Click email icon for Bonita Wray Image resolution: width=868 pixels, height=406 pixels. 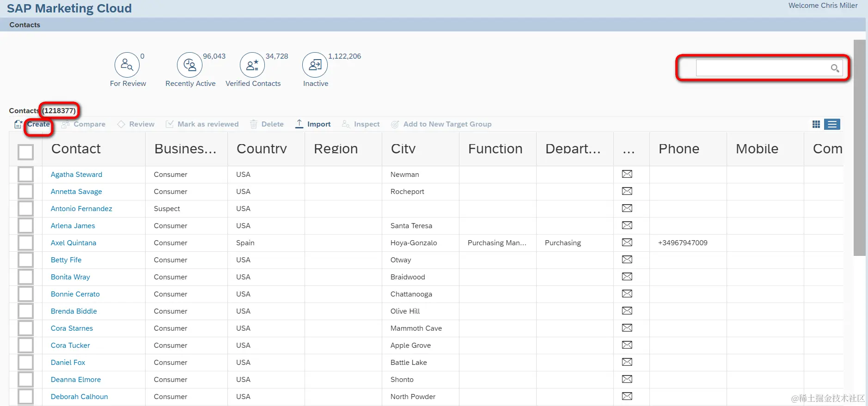click(x=627, y=277)
